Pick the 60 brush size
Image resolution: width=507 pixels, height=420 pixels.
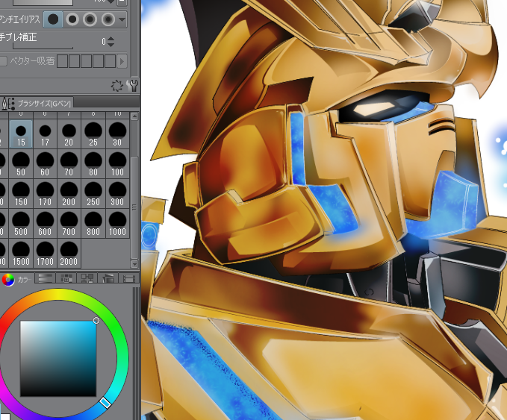45,164
